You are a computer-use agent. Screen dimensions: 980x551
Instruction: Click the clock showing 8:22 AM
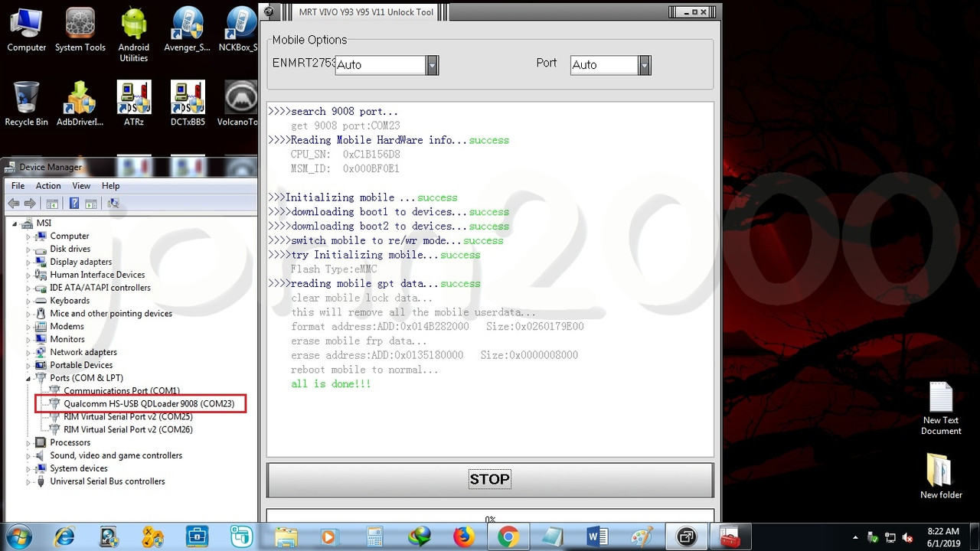tap(942, 531)
